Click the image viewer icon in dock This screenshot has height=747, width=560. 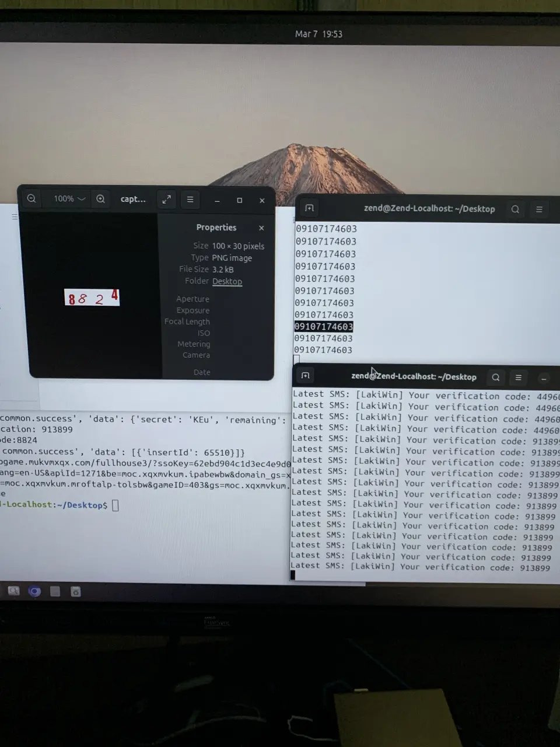click(13, 591)
